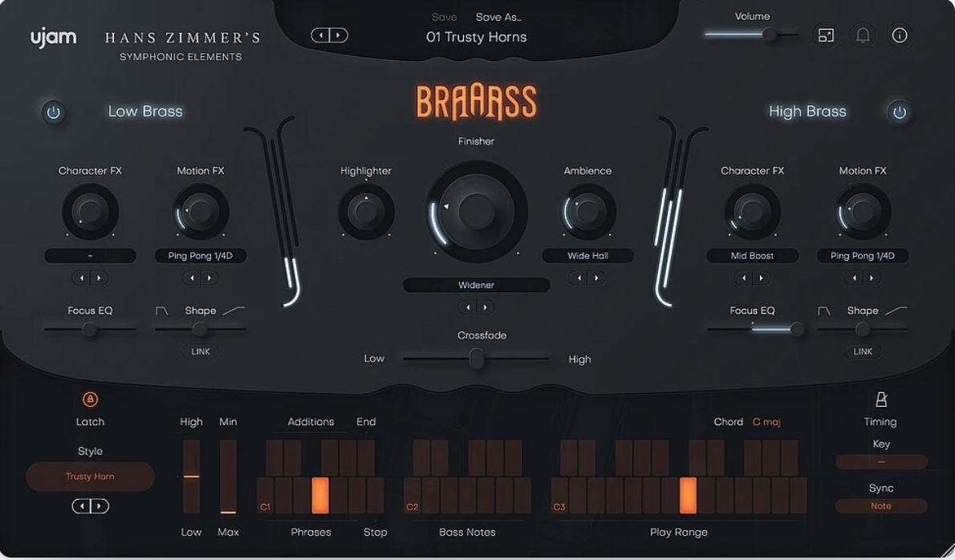This screenshot has height=560, width=955.
Task: Load the previous preset with left arrow
Action: point(321,35)
